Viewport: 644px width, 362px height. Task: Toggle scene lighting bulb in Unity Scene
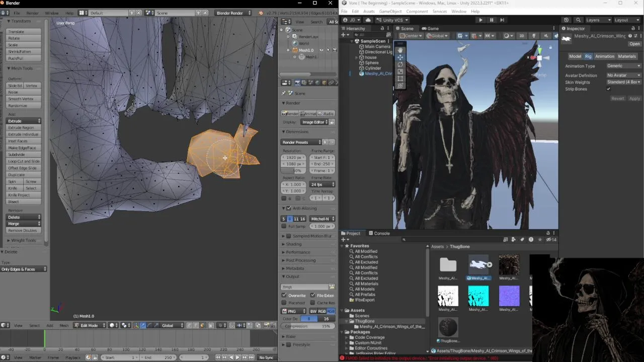click(x=534, y=36)
